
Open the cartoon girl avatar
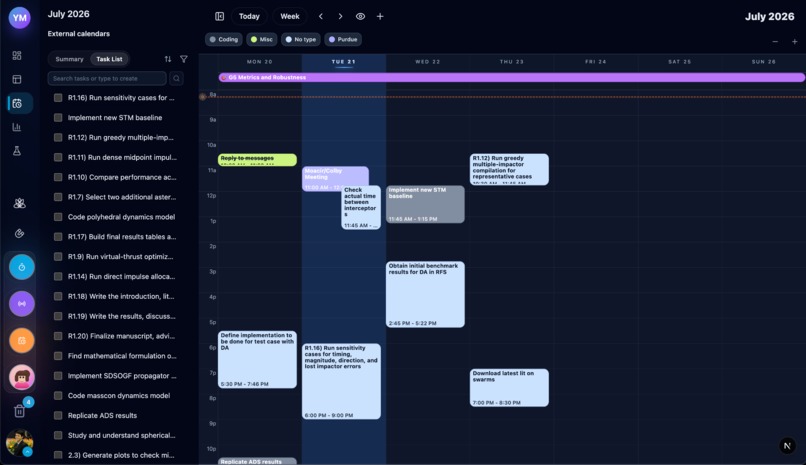pyautogui.click(x=22, y=377)
